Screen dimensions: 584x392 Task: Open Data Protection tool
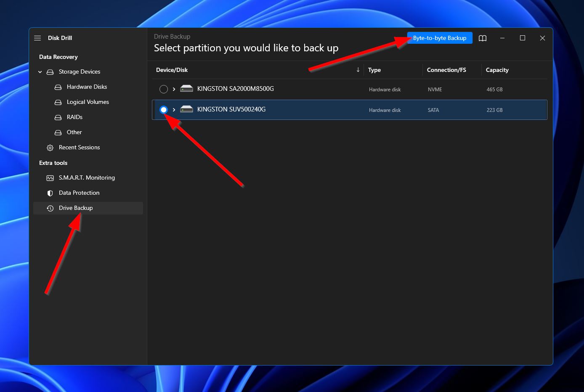tap(79, 193)
